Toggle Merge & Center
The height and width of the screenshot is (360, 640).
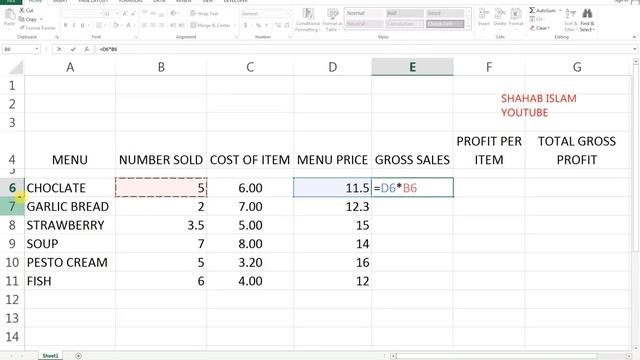point(211,25)
